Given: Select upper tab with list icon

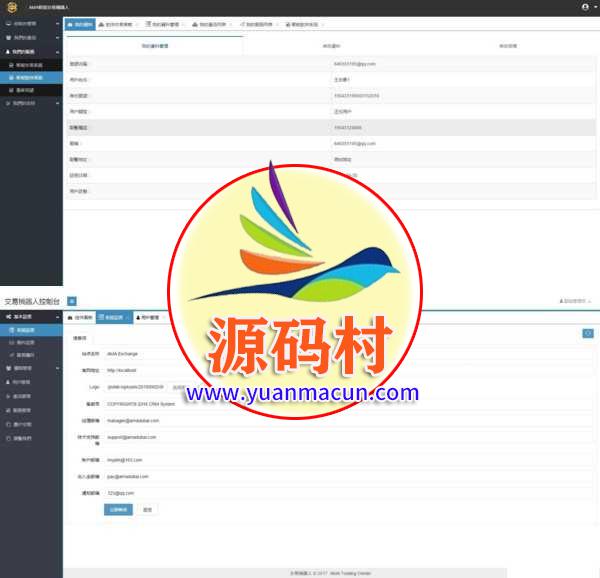Looking at the screenshot, I should [163, 24].
